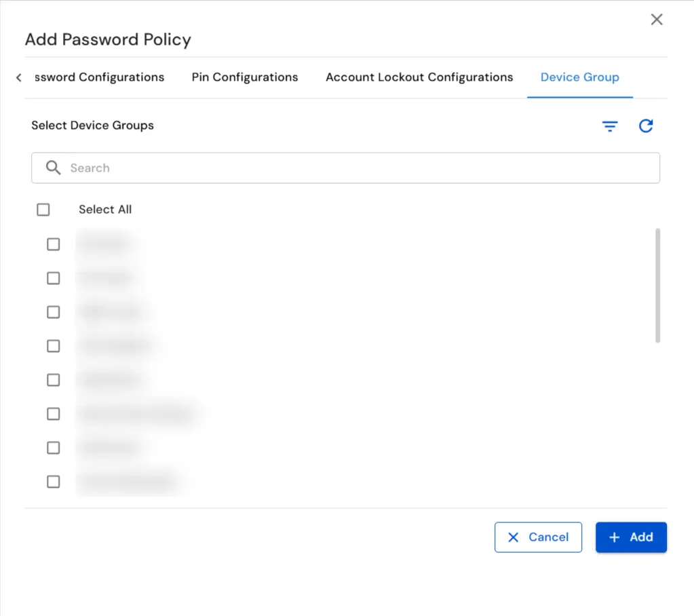Switch to the Pin Configurations tab
Screen dimensions: 694x616
244,77
